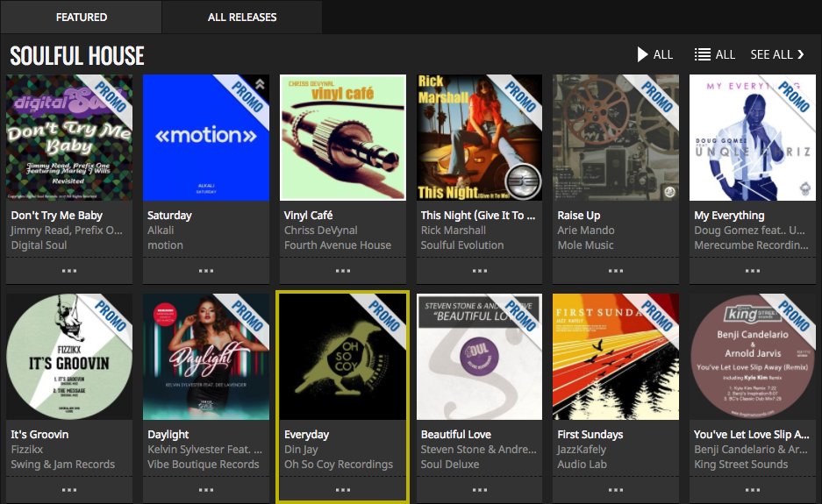
Task: Open This Night (Give It To ... title
Action: click(477, 216)
